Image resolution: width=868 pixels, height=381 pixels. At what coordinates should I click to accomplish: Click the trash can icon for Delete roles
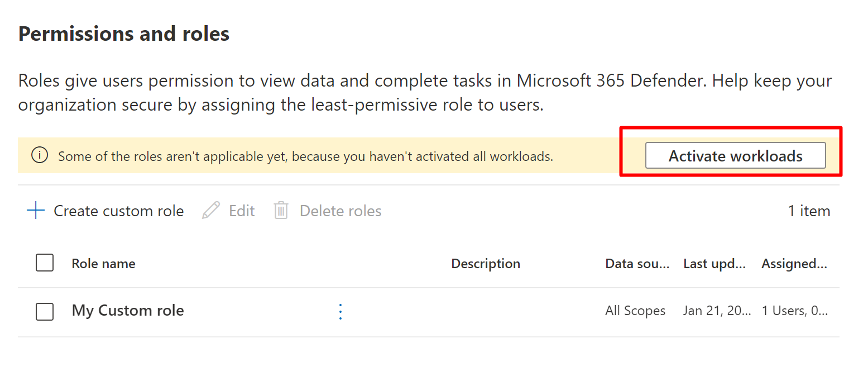pyautogui.click(x=281, y=211)
